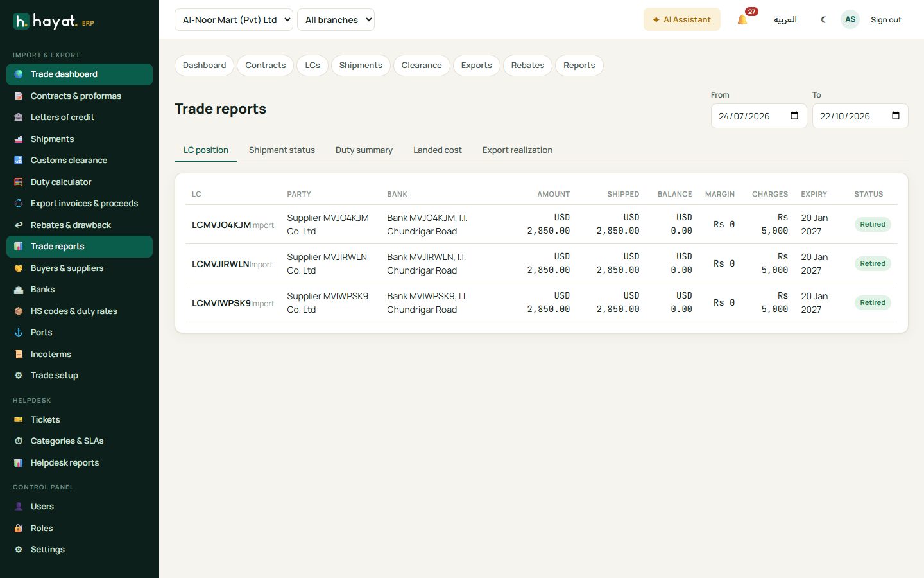Switch to Shipment status tab

pos(282,150)
